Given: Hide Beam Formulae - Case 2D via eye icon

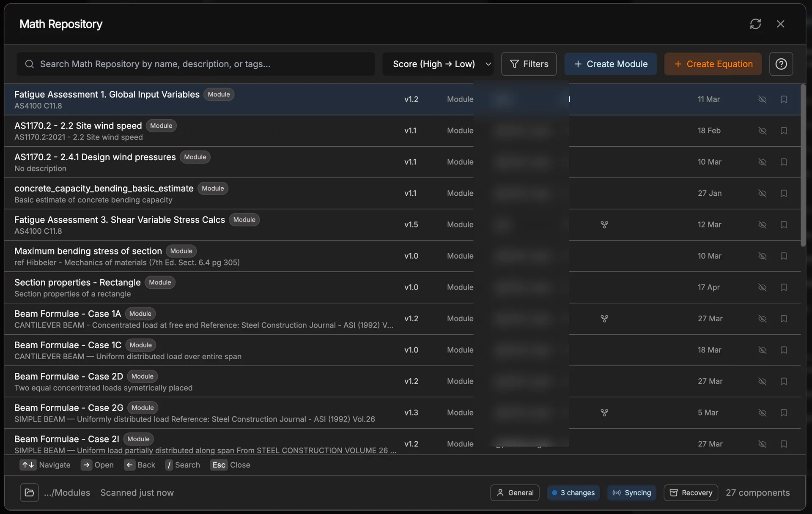Looking at the screenshot, I should [763, 381].
